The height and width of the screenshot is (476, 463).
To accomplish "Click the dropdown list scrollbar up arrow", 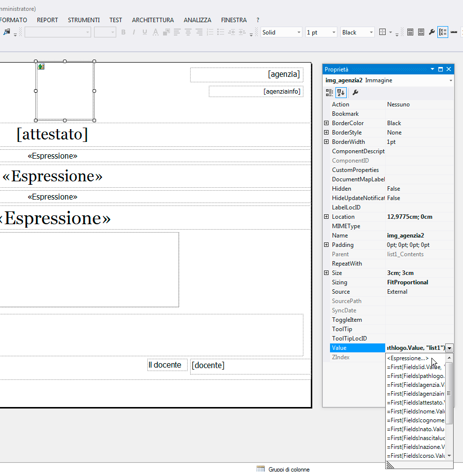I will coord(449,358).
